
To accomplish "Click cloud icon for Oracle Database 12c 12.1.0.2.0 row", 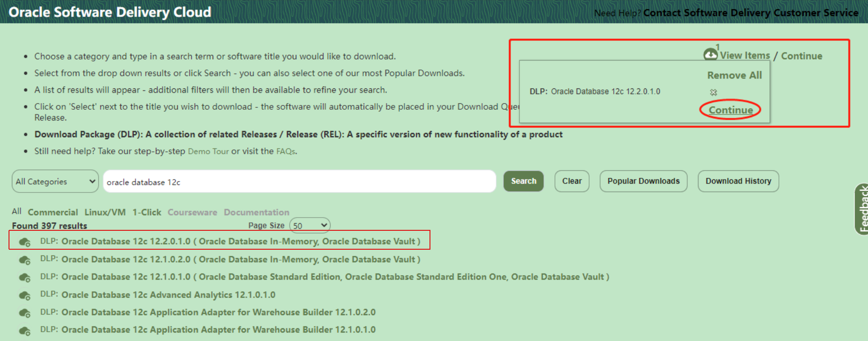I will 25,260.
